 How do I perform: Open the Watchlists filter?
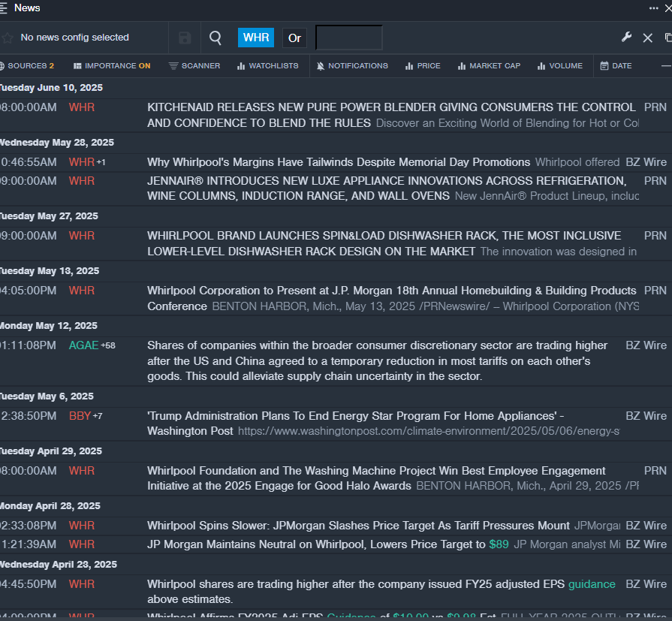click(268, 65)
